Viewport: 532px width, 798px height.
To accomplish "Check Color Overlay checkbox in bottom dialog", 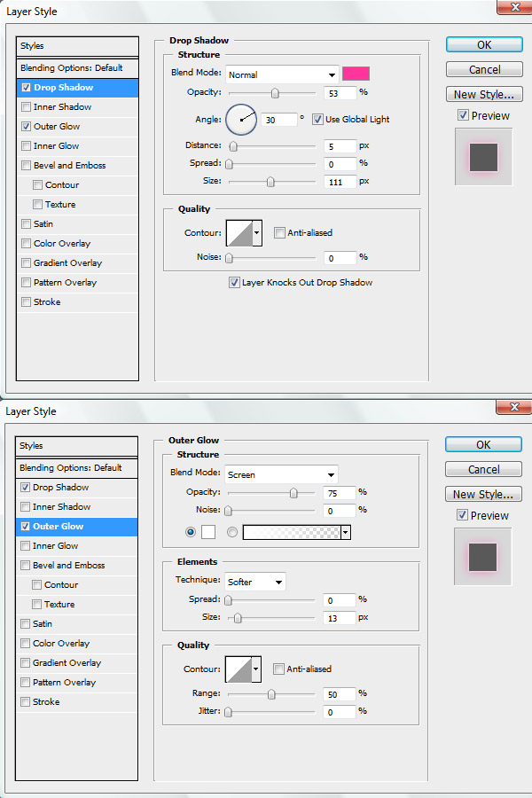I will (x=25, y=644).
